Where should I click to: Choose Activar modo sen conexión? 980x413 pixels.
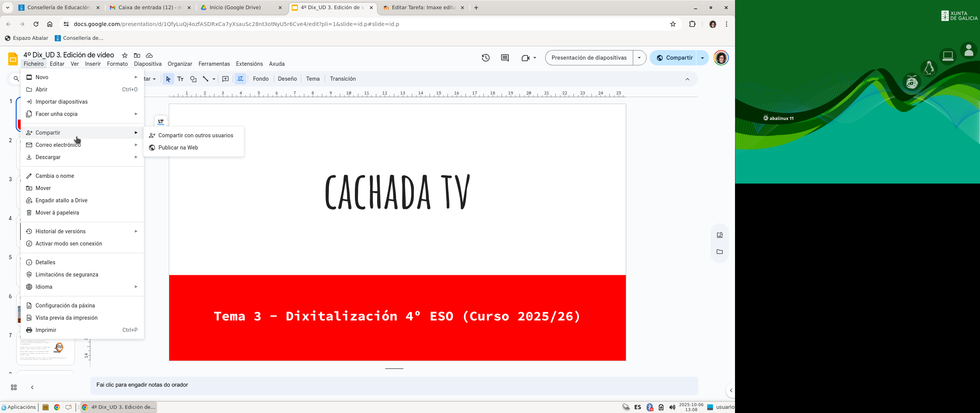pyautogui.click(x=82, y=244)
